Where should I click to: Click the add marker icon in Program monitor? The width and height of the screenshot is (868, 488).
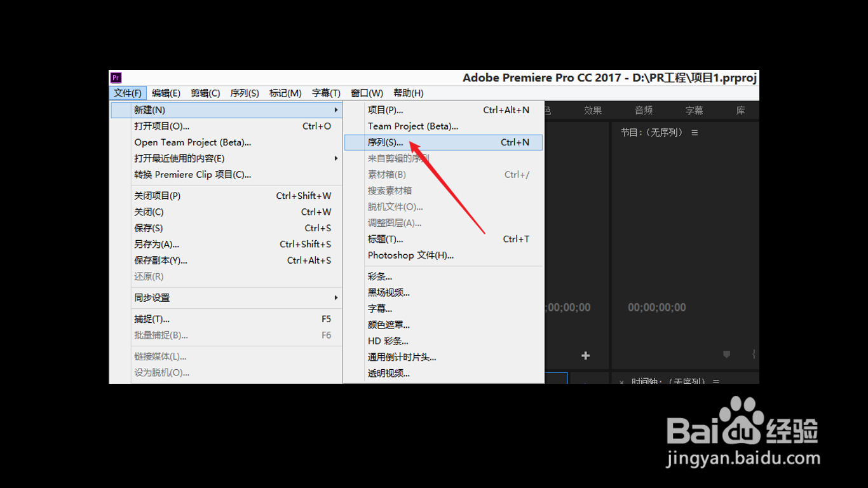click(727, 355)
